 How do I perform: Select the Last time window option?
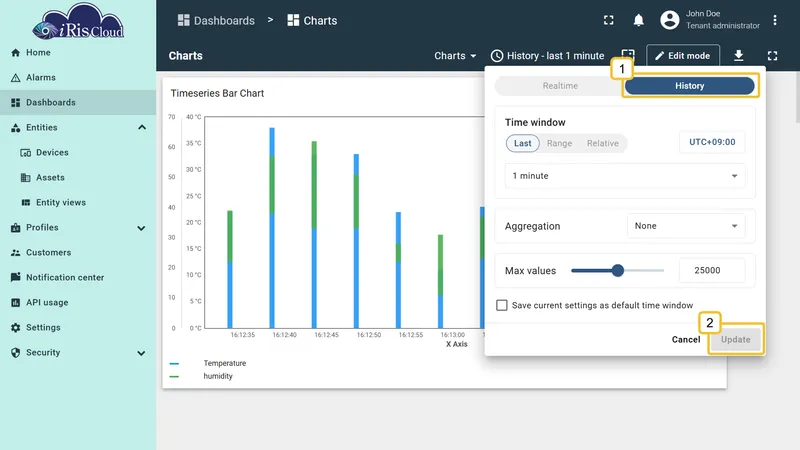(x=522, y=143)
